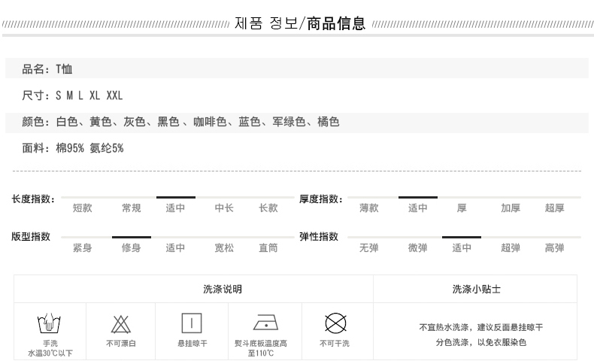Click 超弹 on the elasticity index
Viewport: 594px width, 364px height.
click(x=511, y=247)
